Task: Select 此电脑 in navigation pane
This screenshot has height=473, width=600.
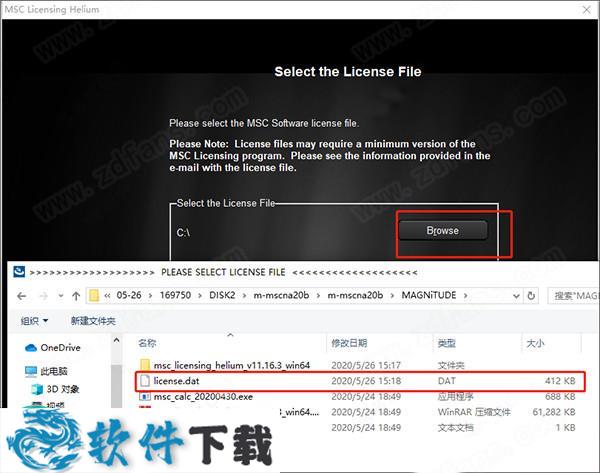Action: [x=54, y=371]
